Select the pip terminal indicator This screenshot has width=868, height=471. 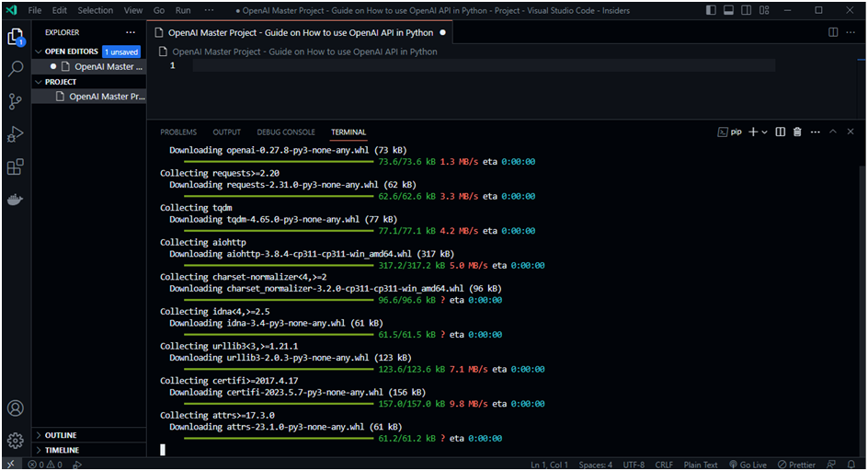click(729, 132)
